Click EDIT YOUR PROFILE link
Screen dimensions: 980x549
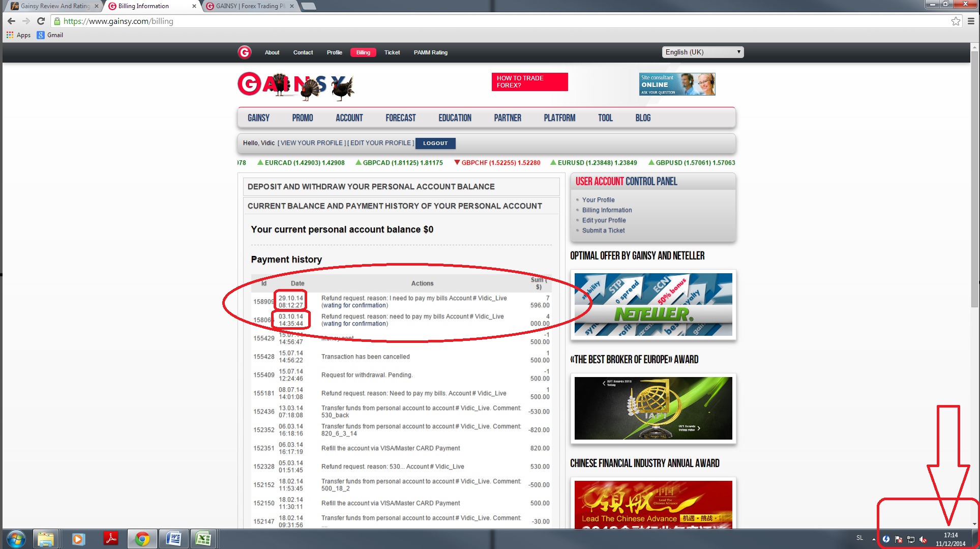click(380, 143)
